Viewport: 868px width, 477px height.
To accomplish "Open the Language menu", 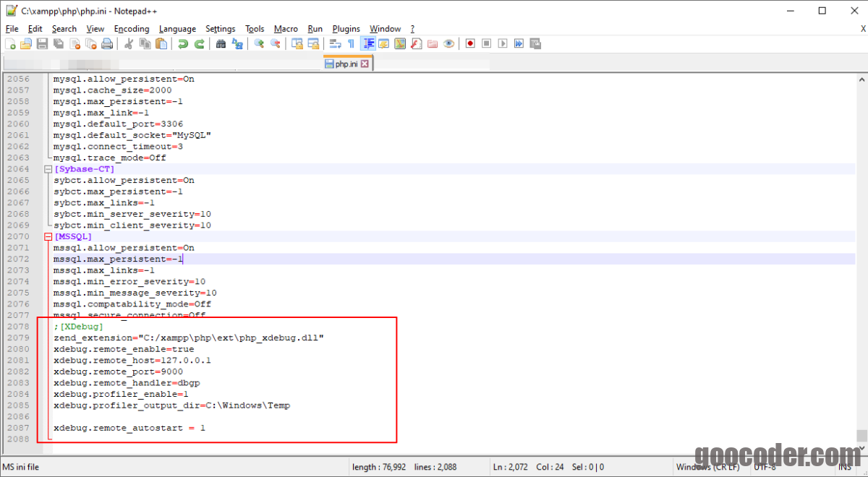I will click(x=177, y=29).
